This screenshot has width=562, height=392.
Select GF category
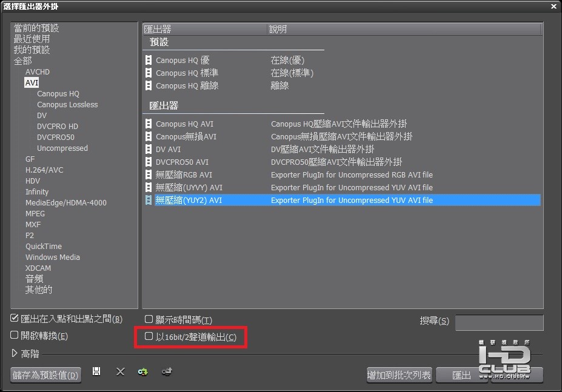[30, 159]
